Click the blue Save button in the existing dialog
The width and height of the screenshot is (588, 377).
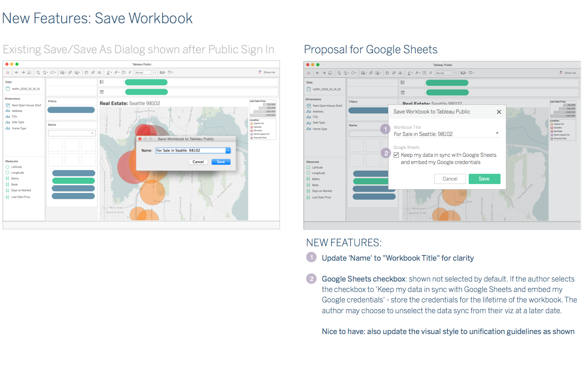click(x=221, y=162)
